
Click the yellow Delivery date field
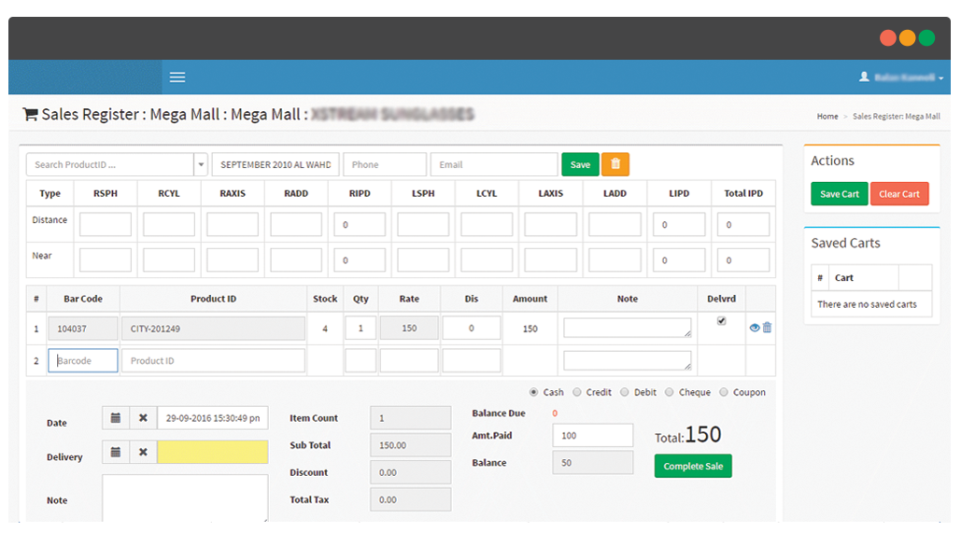(x=212, y=452)
